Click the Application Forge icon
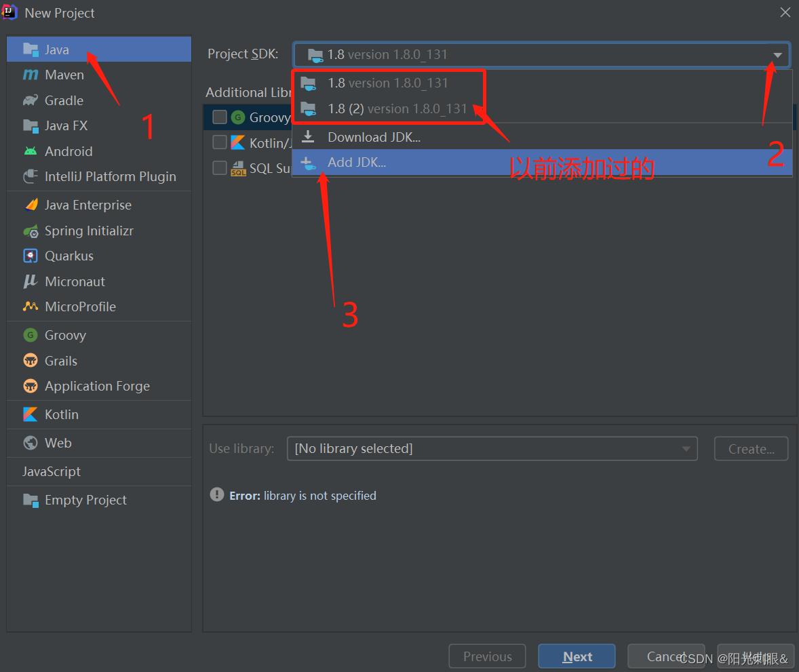 click(31, 387)
